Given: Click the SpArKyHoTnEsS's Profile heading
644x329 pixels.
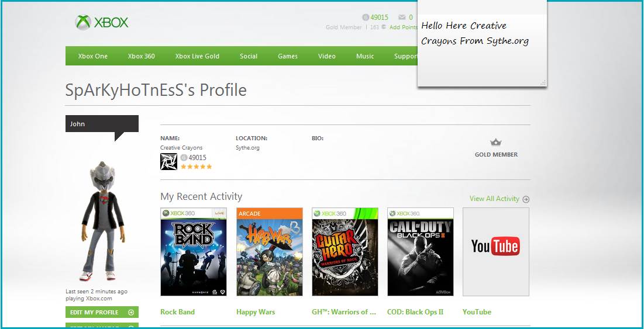Looking at the screenshot, I should 156,90.
